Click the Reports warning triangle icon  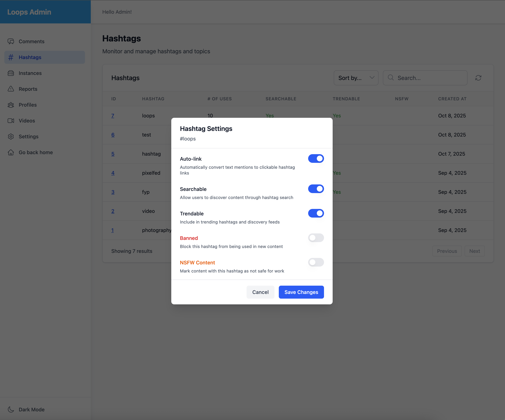11,89
